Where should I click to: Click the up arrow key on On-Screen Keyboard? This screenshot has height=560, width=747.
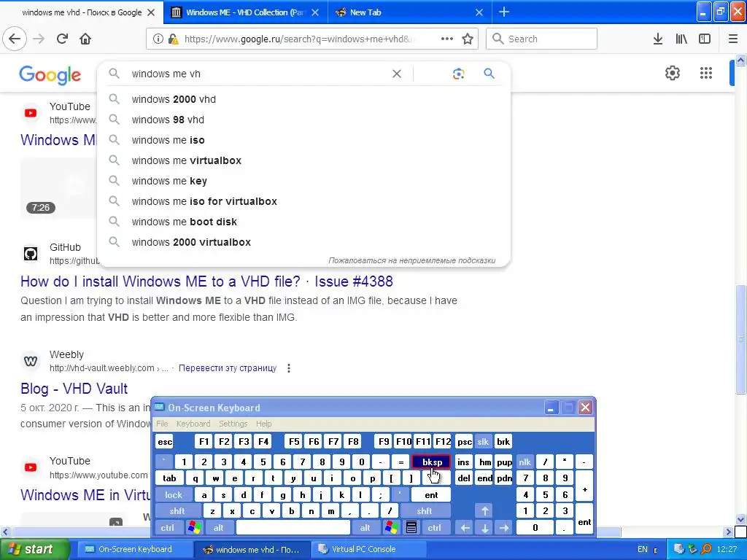pyautogui.click(x=484, y=511)
